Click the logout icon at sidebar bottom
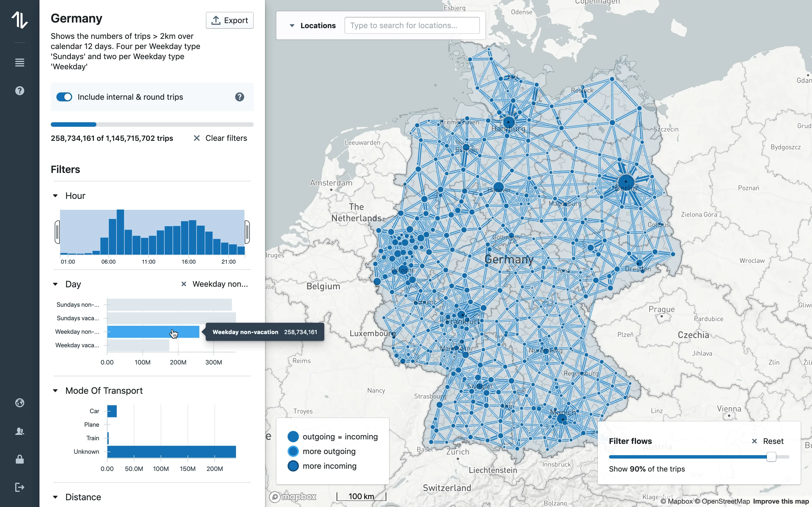 pos(19,487)
